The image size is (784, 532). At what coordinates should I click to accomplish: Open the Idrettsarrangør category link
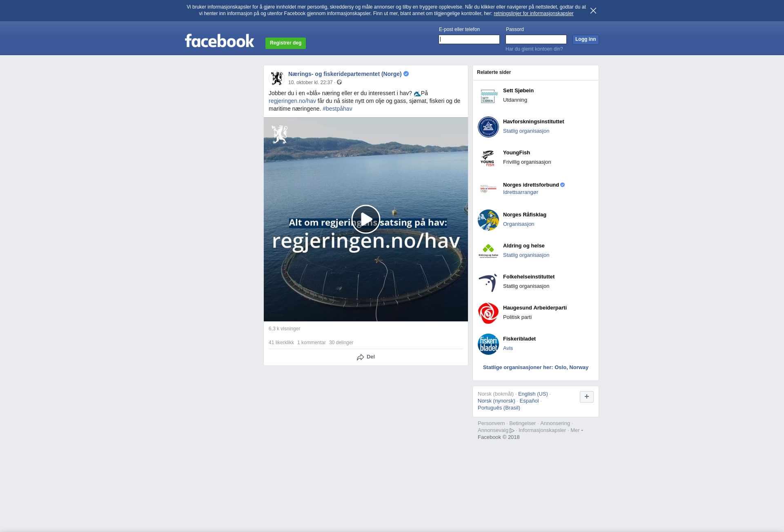point(521,192)
